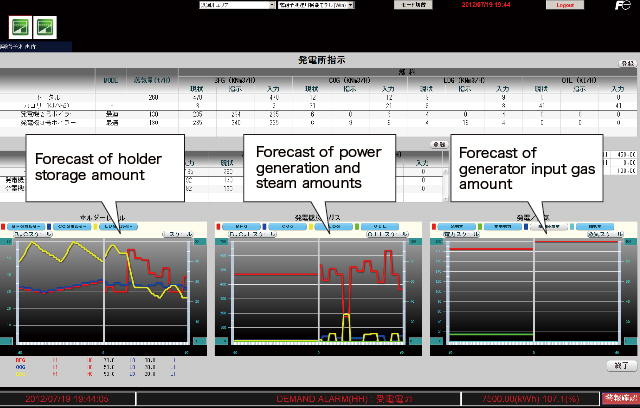Click the upper teal corner button right of the holder level chart
The image size is (640, 408).
(x=200, y=242)
